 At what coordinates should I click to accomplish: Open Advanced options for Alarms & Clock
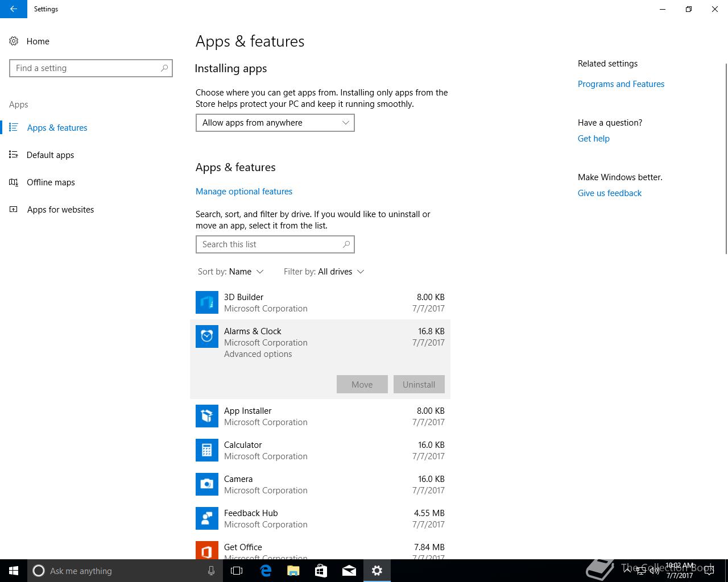[x=258, y=354]
